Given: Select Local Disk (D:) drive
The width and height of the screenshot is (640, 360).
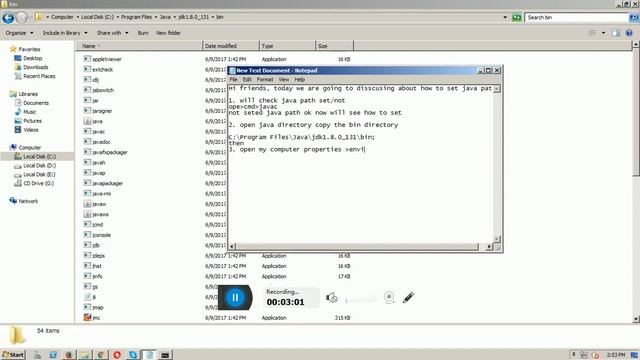Looking at the screenshot, I should coord(39,166).
